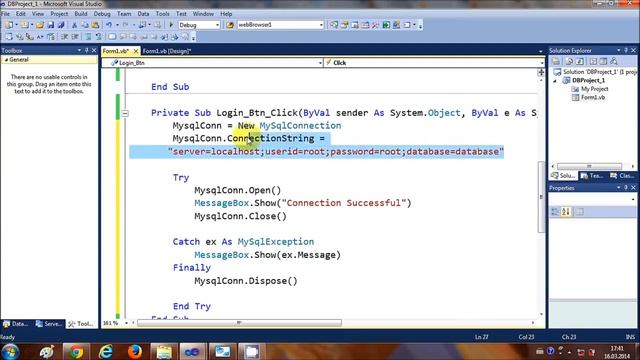The width and height of the screenshot is (640, 360).
Task: Switch to the Data Sources bottom tab
Action: [x=16, y=324]
